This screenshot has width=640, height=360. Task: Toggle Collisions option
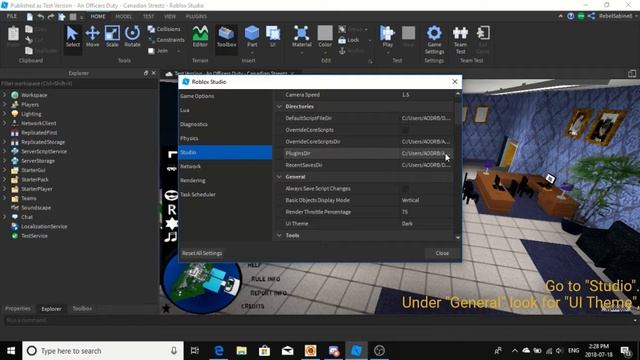pyautogui.click(x=164, y=29)
